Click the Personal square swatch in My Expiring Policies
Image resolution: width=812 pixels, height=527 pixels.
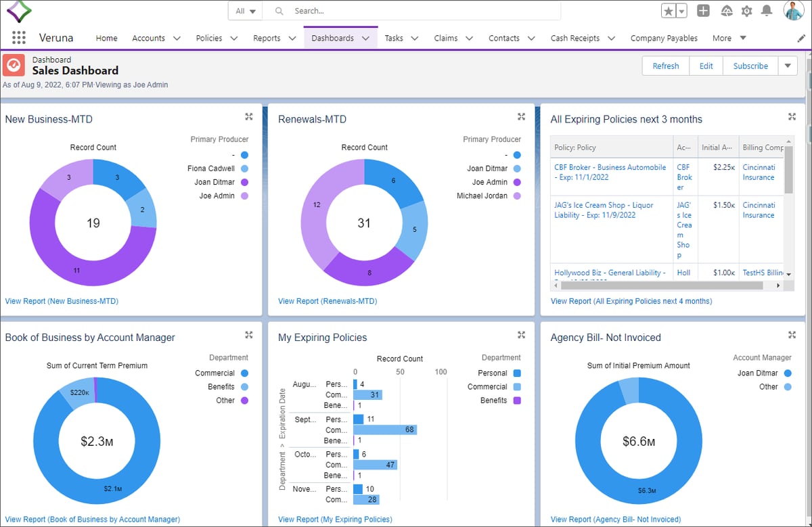tap(517, 373)
